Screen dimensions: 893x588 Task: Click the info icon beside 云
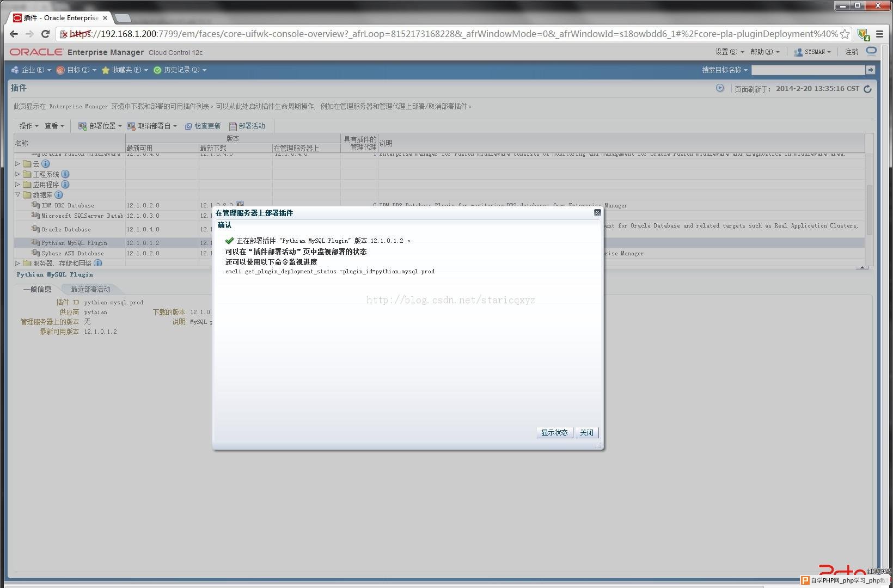tap(46, 164)
